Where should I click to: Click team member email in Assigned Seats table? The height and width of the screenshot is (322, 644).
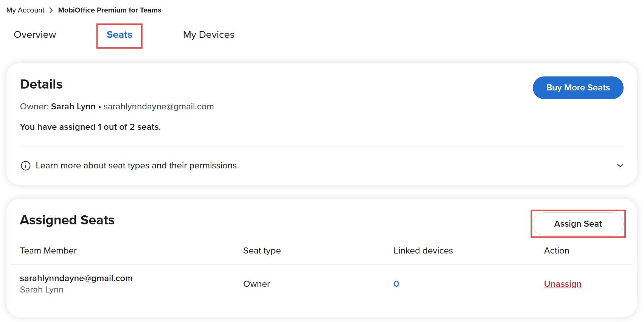click(x=76, y=278)
